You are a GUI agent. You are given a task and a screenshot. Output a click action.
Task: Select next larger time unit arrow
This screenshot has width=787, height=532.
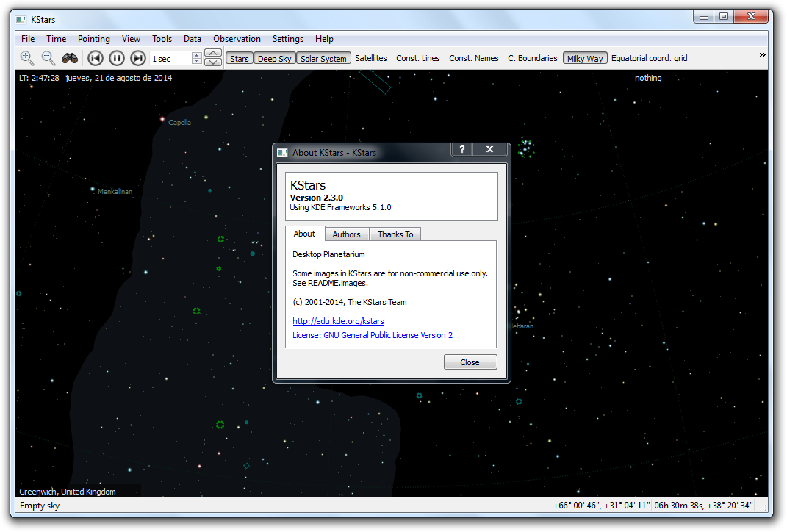213,53
